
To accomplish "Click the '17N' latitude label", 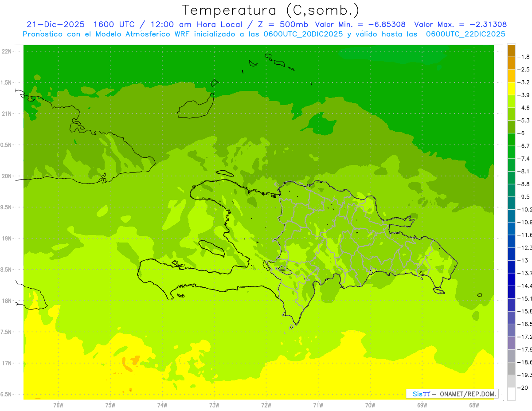I will 7,363.
